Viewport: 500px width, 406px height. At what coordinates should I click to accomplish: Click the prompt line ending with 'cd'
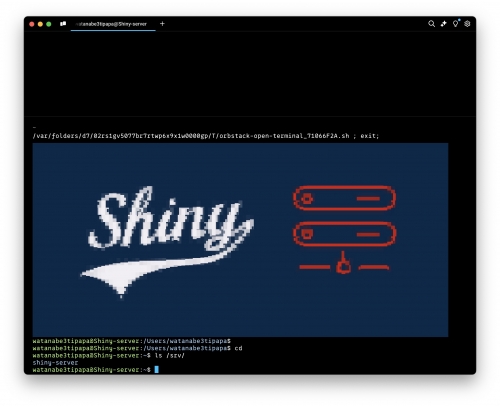point(137,348)
